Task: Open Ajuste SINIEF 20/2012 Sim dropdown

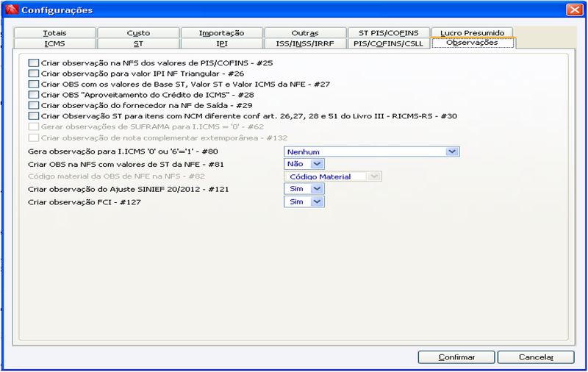Action: (317, 189)
